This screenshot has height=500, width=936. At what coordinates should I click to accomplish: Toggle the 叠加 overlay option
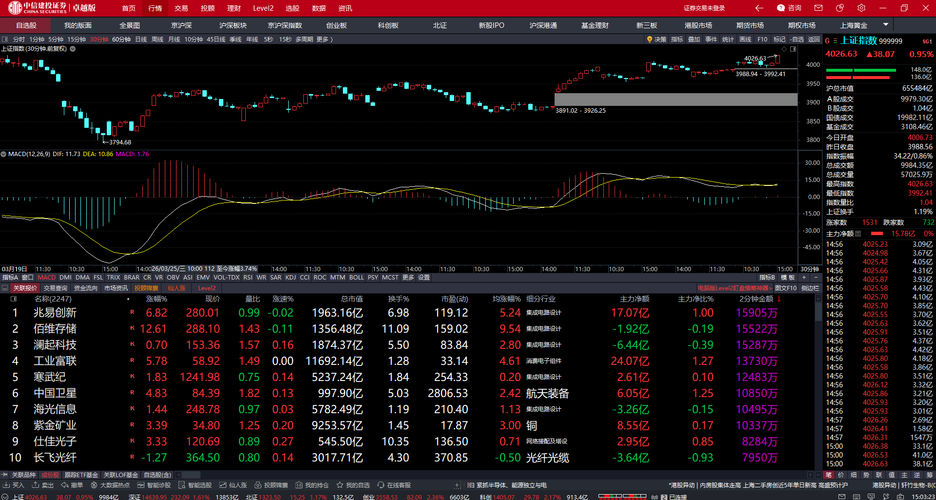pos(693,39)
